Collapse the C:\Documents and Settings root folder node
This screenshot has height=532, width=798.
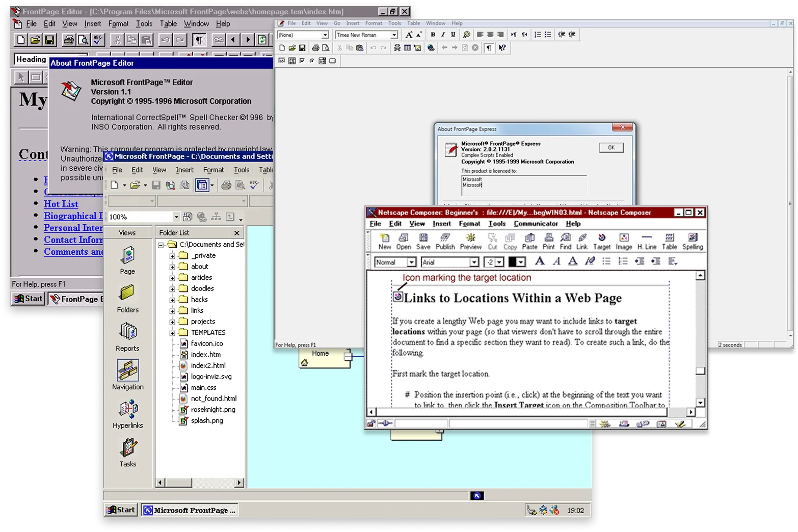[x=161, y=245]
